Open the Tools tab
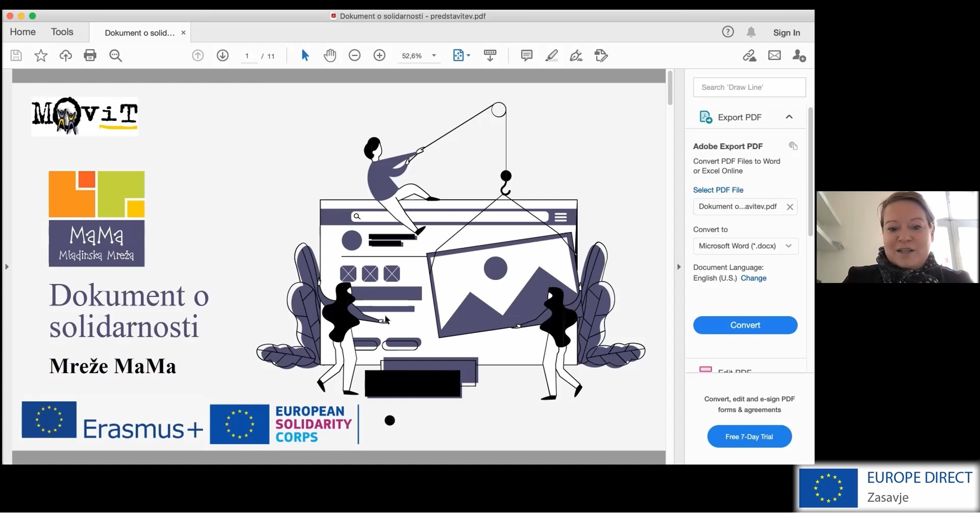 [62, 32]
